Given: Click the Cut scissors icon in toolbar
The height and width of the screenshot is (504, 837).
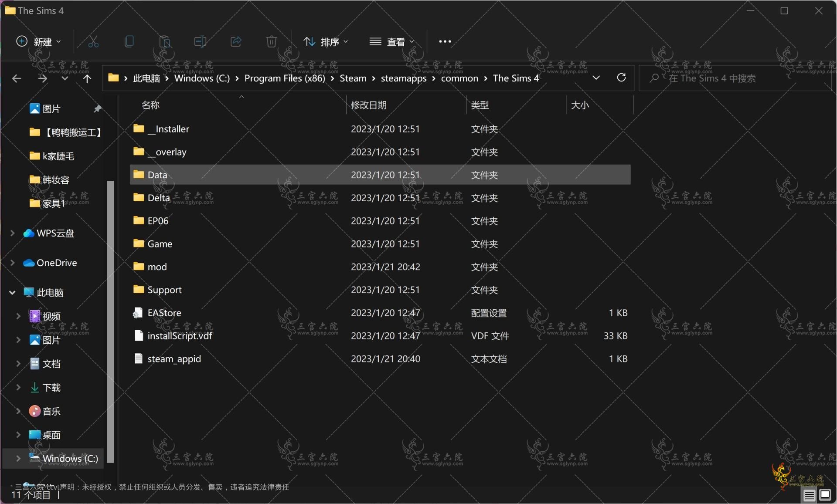Looking at the screenshot, I should [x=93, y=42].
